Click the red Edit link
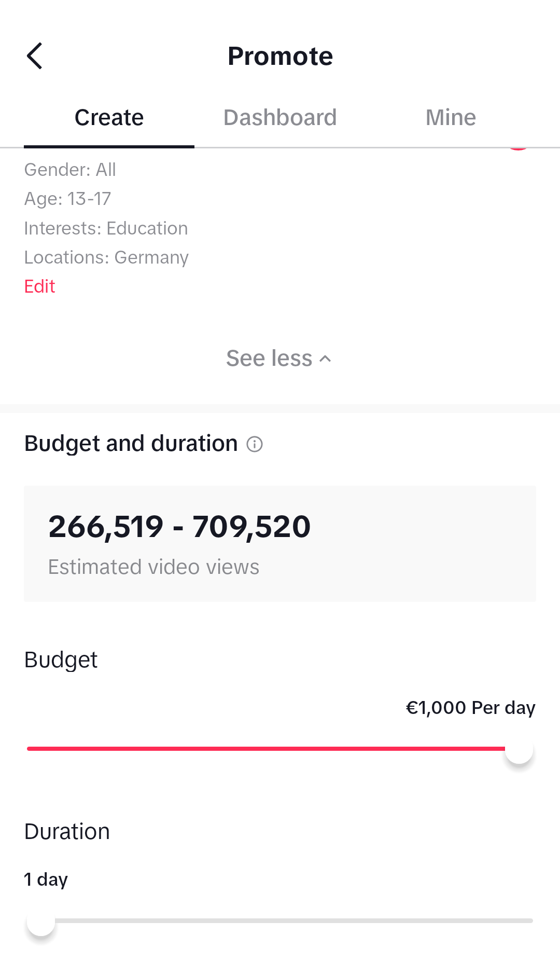The height and width of the screenshot is (976, 560). (x=40, y=286)
